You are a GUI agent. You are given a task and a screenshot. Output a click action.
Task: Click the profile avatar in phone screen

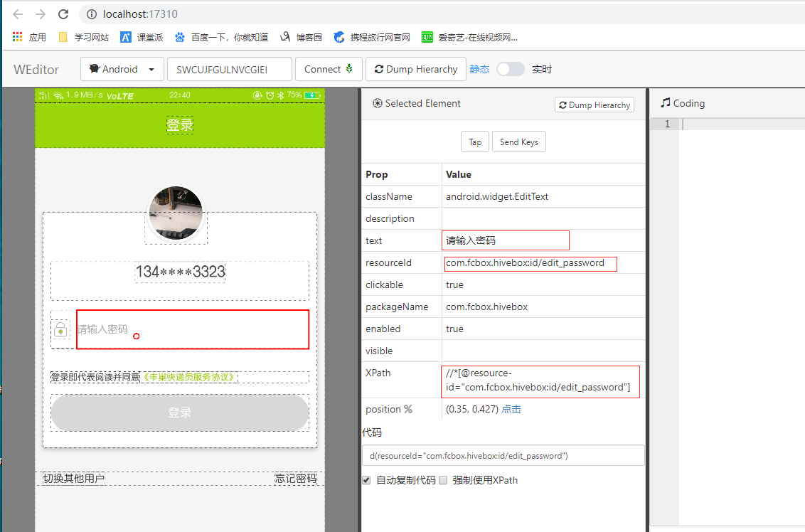(176, 213)
